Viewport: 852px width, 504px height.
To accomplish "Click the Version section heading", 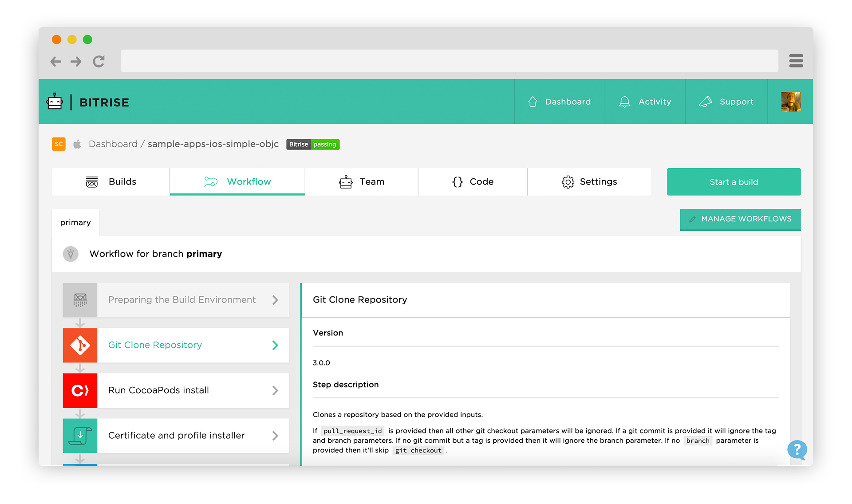I will (328, 333).
